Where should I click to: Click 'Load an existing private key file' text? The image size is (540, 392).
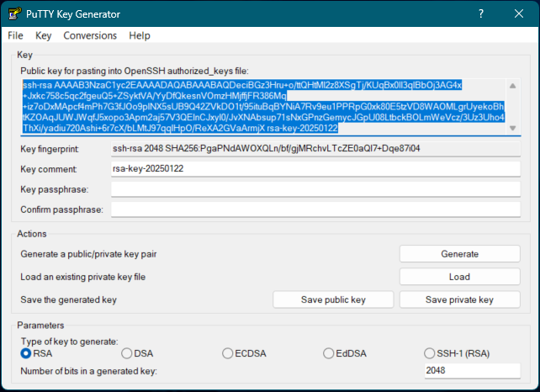[x=83, y=277]
